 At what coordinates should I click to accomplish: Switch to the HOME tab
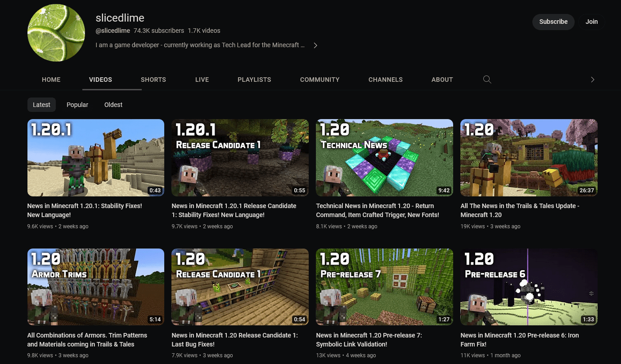(51, 80)
